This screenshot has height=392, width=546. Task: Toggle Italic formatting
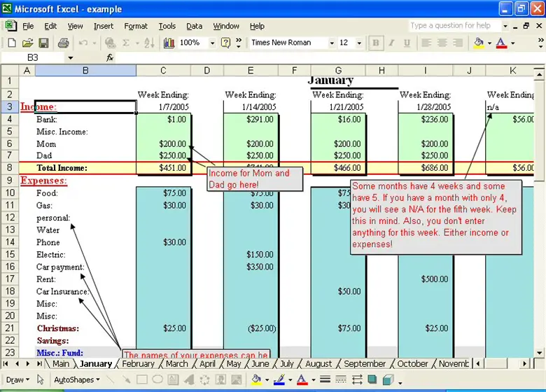pyautogui.click(x=392, y=43)
